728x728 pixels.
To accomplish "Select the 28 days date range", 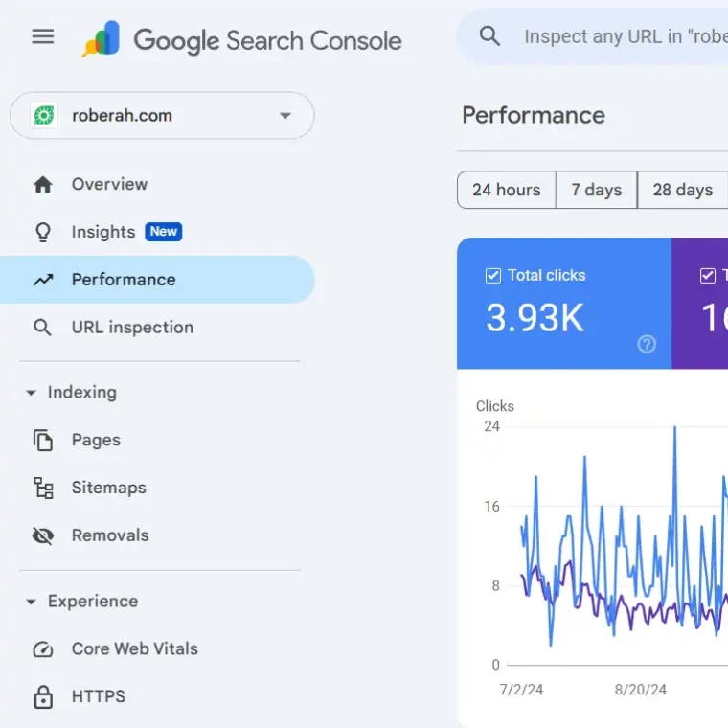I will 682,190.
